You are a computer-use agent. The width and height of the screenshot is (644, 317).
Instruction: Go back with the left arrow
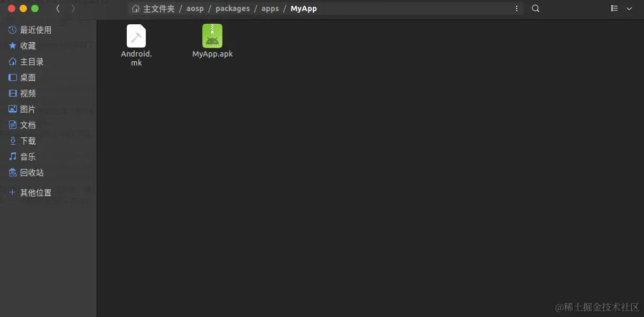[x=58, y=8]
